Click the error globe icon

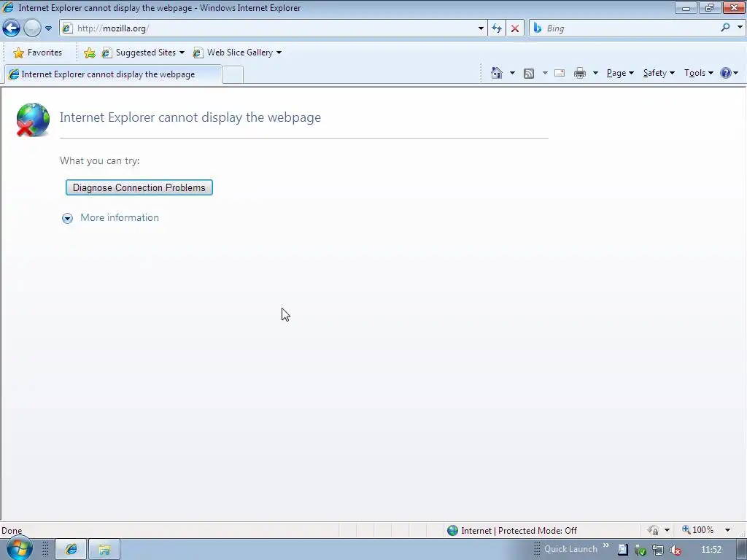click(32, 120)
